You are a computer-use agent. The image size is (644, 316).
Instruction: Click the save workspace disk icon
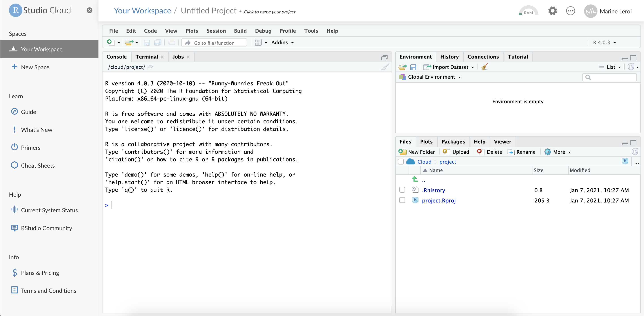413,67
